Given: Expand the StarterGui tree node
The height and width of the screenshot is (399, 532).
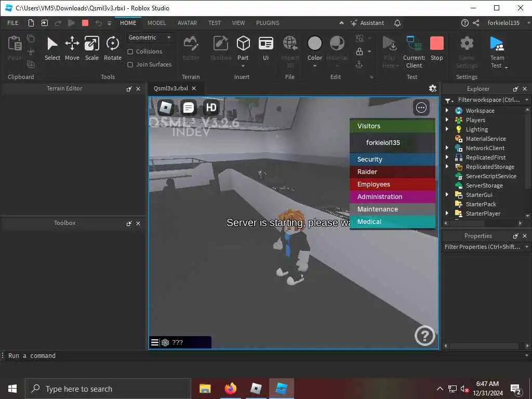Looking at the screenshot, I should 447,194.
